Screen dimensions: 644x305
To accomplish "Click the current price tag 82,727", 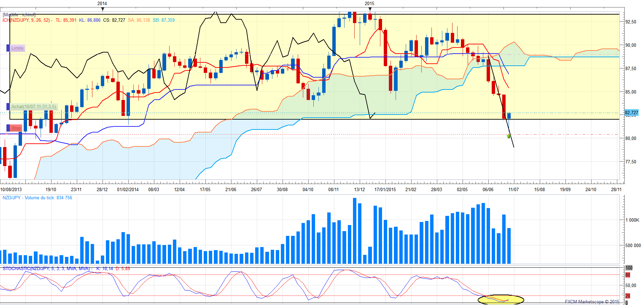I will click(x=631, y=113).
